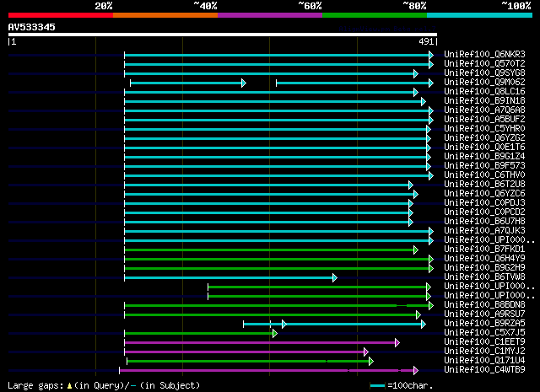Click the UniRef100_A9RSU7 label
Screen dimensions: 540x392
coord(484,314)
